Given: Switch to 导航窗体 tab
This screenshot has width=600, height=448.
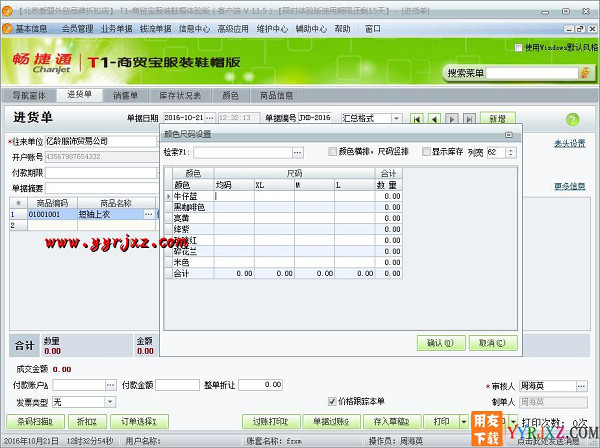Looking at the screenshot, I should point(29,95).
